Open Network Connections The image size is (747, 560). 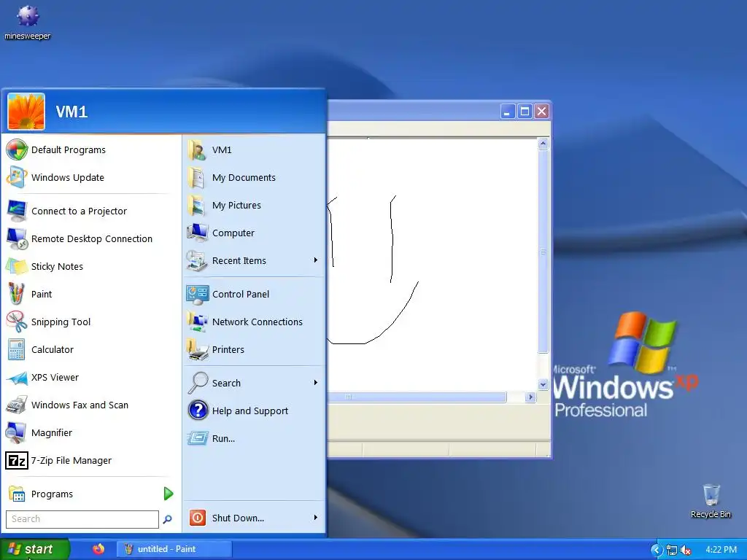(x=254, y=322)
